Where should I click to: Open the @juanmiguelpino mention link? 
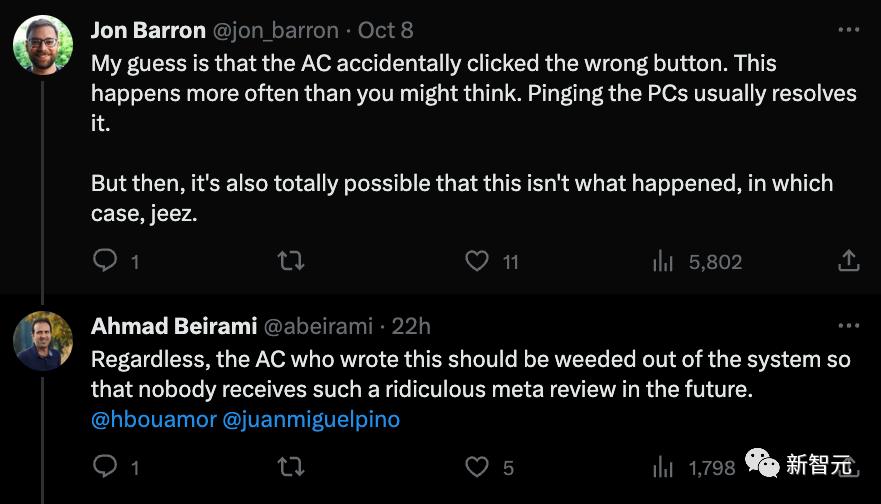click(311, 420)
